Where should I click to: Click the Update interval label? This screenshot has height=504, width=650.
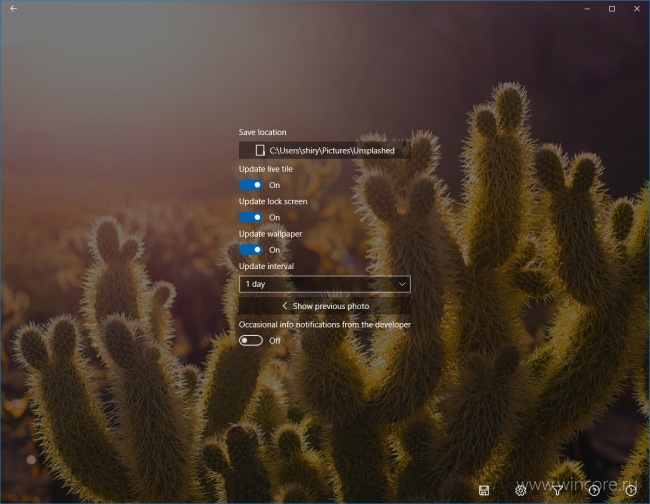266,266
